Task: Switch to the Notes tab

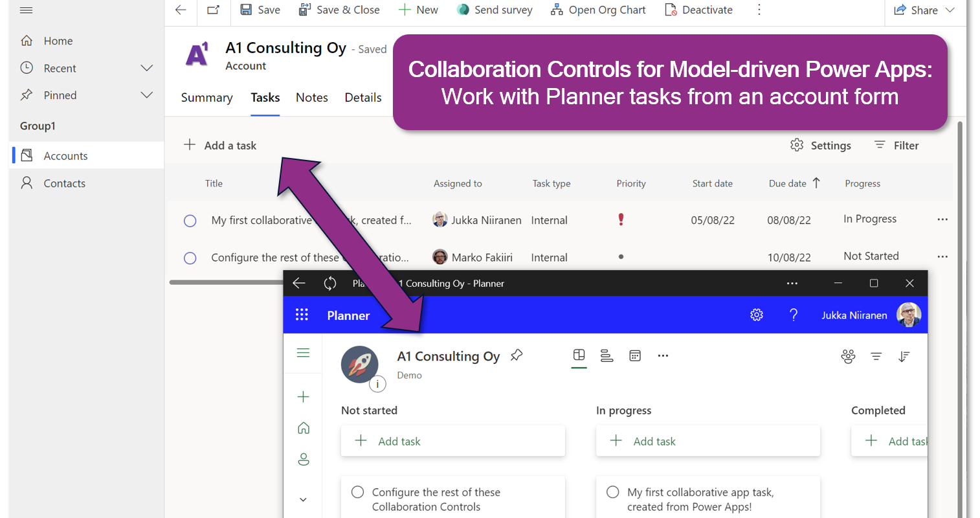Action: 312,98
